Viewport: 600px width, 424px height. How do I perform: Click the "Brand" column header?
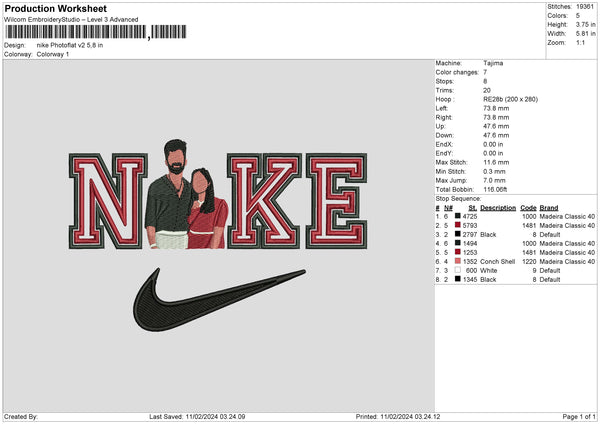[549, 208]
